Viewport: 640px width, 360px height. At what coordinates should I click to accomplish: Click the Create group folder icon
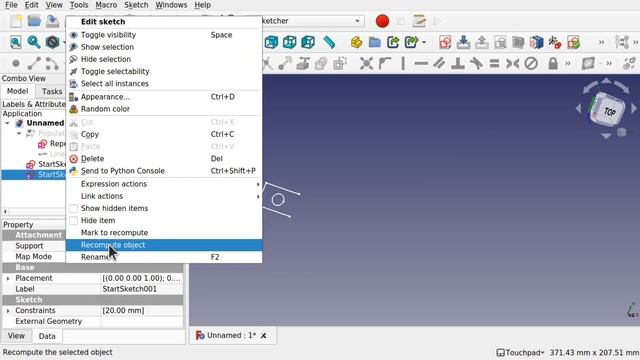[x=374, y=42]
